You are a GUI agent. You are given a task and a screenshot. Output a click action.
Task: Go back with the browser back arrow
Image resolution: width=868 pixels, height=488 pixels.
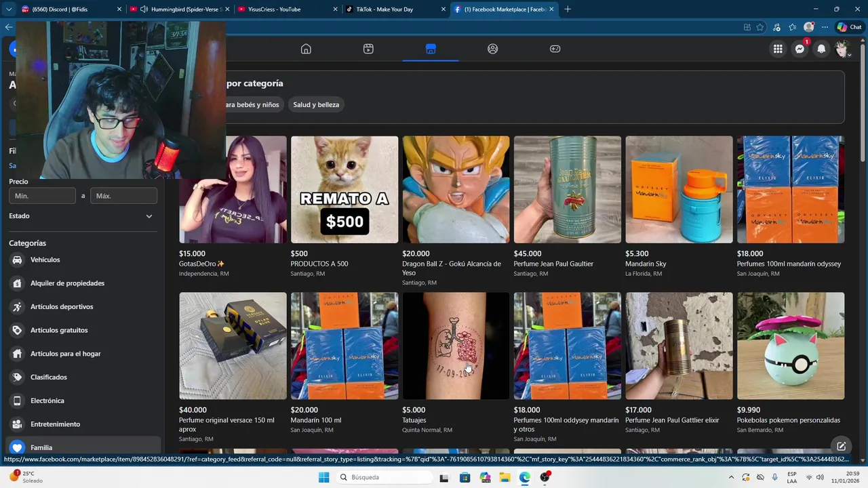click(x=8, y=27)
